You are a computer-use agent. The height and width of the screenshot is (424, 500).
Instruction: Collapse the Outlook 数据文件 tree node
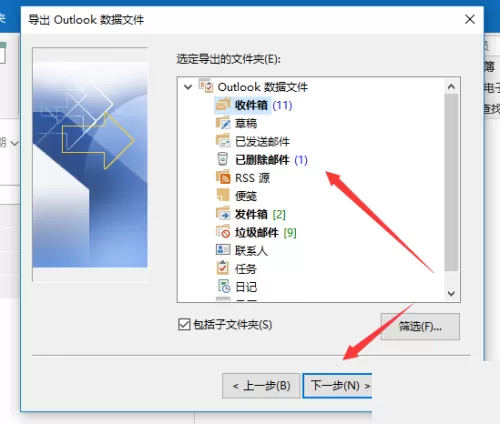tap(188, 87)
